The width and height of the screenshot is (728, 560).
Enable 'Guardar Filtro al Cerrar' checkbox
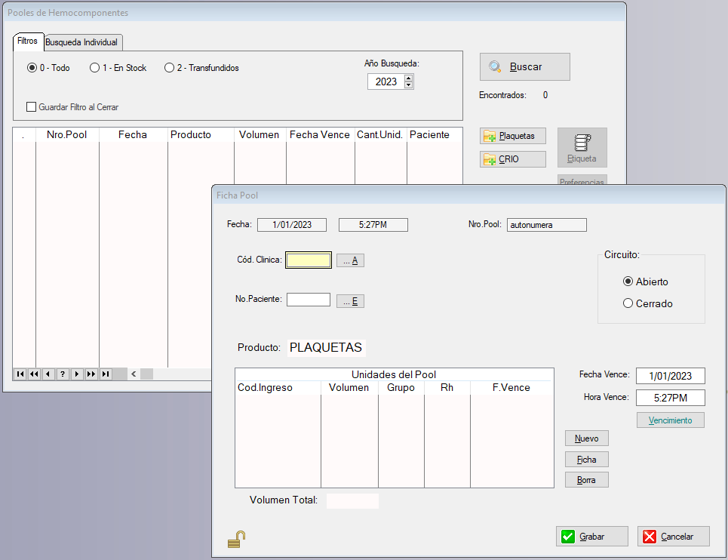click(32, 107)
